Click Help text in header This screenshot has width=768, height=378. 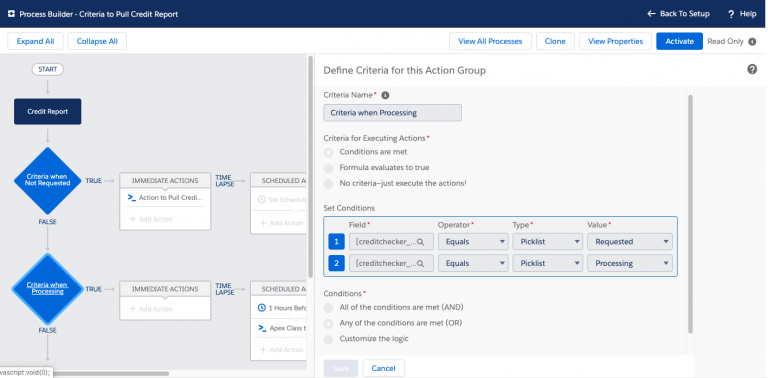748,14
